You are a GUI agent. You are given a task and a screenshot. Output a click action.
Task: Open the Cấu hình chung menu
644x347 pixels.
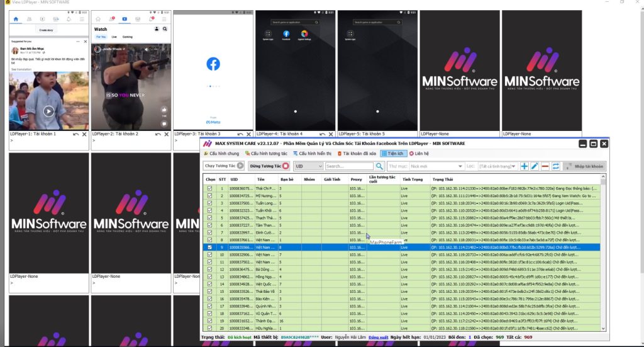(x=220, y=154)
